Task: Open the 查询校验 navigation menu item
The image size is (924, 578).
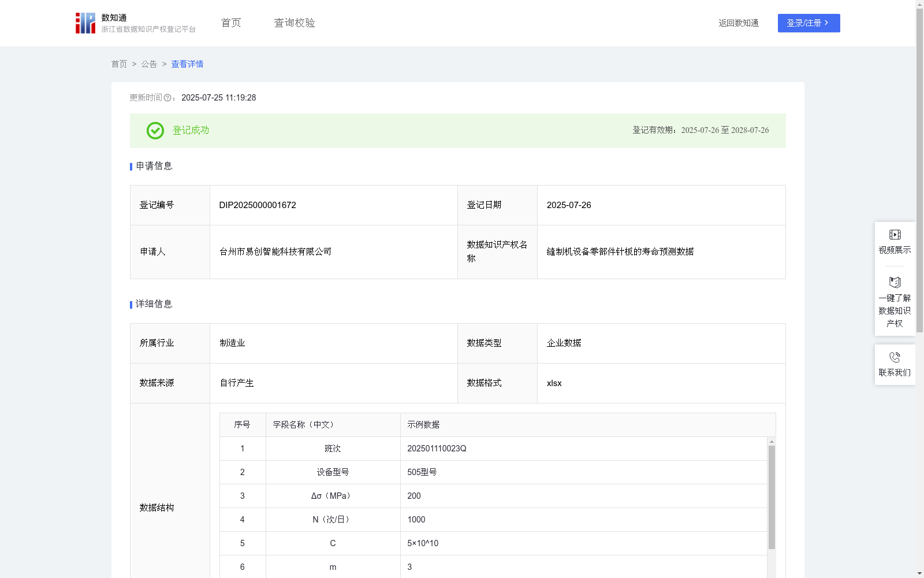Action: click(295, 23)
